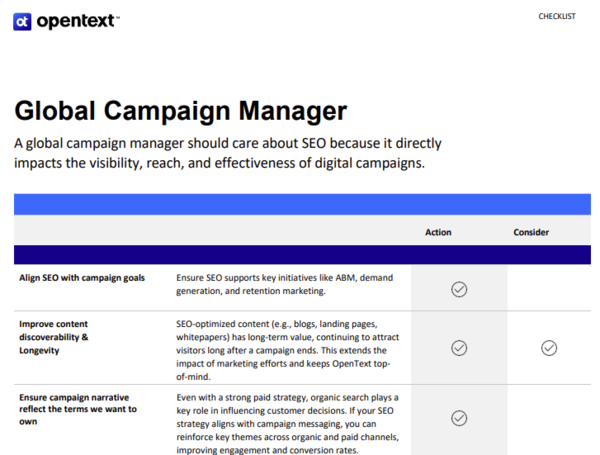Click the Global Campaign Manager heading
The image size is (600, 455).
click(x=180, y=110)
